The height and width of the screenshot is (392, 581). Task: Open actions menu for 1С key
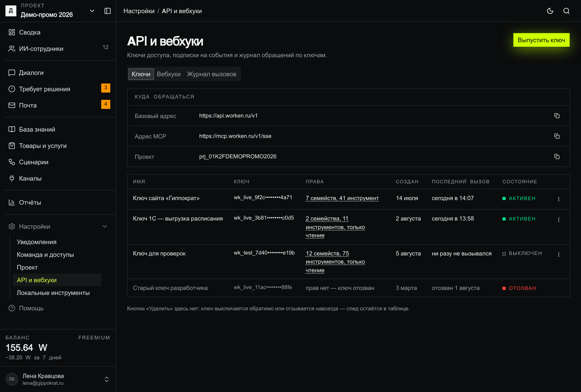(559, 220)
